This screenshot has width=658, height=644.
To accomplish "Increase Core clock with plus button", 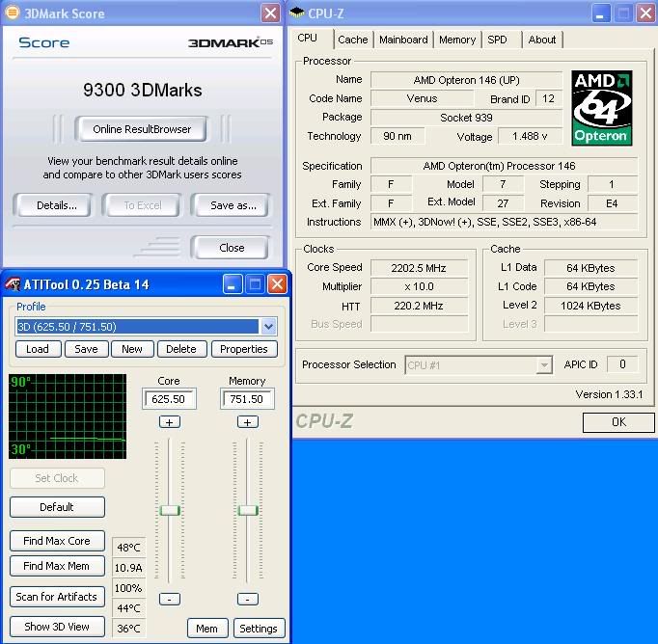I will 170,422.
